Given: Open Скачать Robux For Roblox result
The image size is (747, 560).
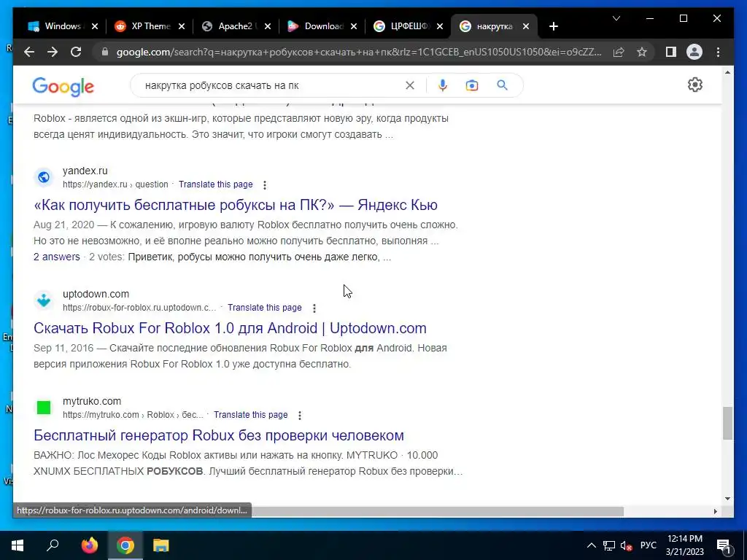Looking at the screenshot, I should tap(230, 328).
